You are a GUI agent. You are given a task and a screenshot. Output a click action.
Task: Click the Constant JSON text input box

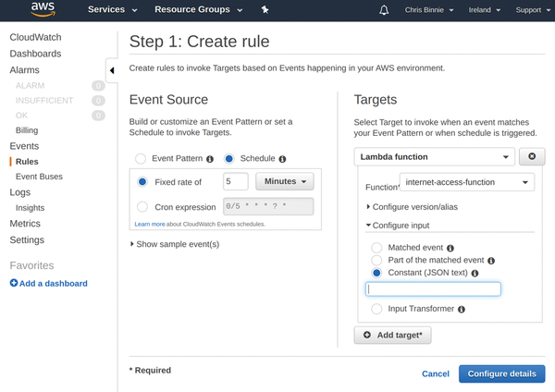coord(433,289)
